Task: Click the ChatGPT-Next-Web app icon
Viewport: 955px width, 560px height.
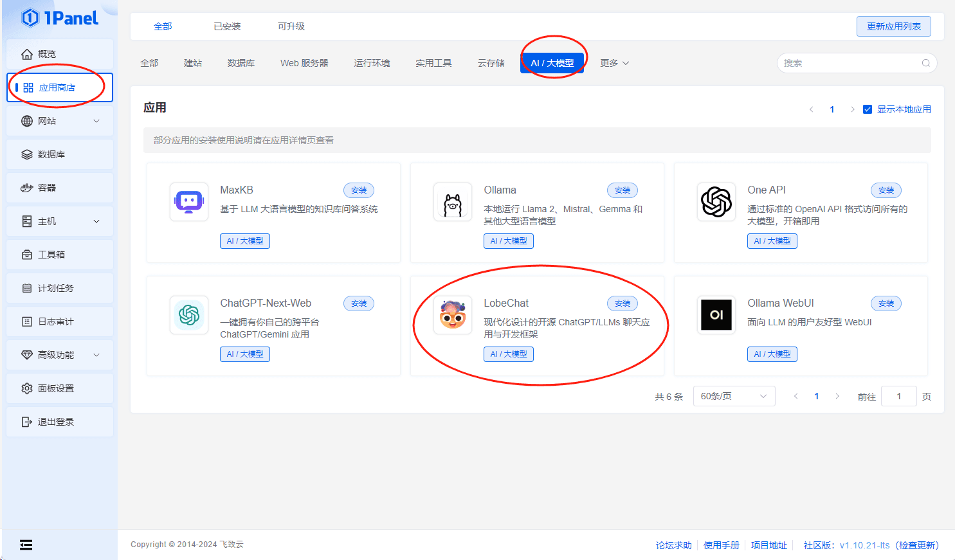Action: pyautogui.click(x=188, y=315)
